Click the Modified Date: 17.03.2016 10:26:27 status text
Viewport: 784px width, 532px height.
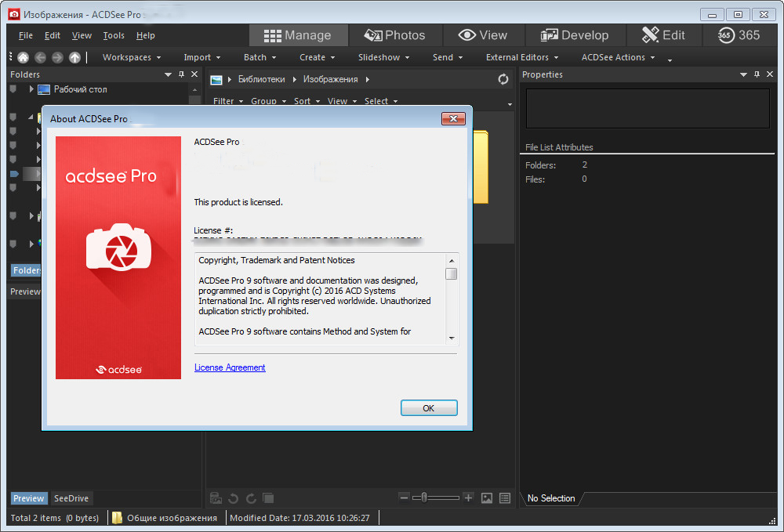[299, 518]
